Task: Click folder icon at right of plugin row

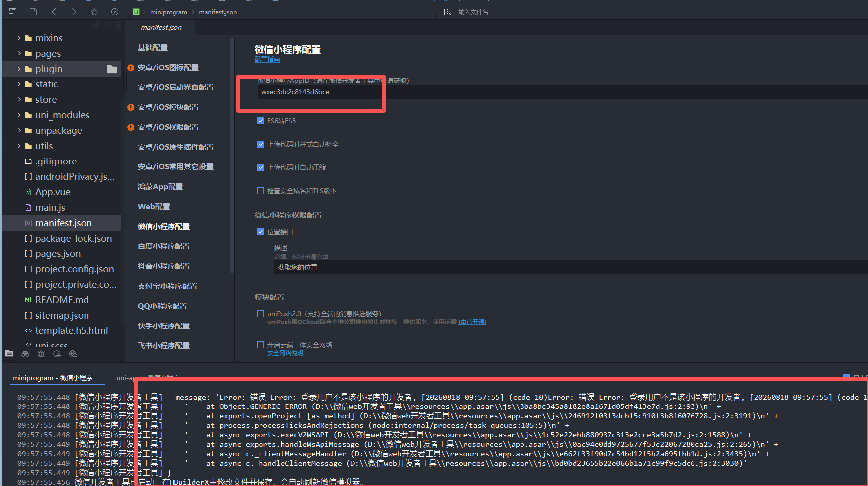Action: 112,69
